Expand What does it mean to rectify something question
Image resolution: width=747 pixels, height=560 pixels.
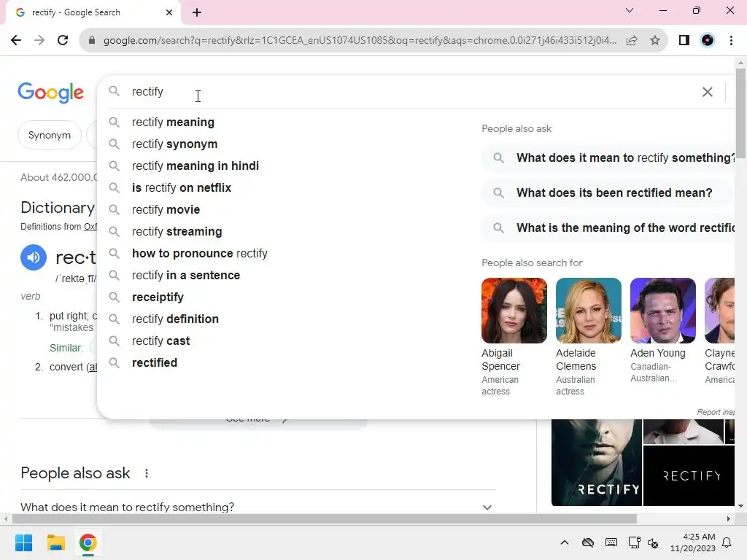258,507
